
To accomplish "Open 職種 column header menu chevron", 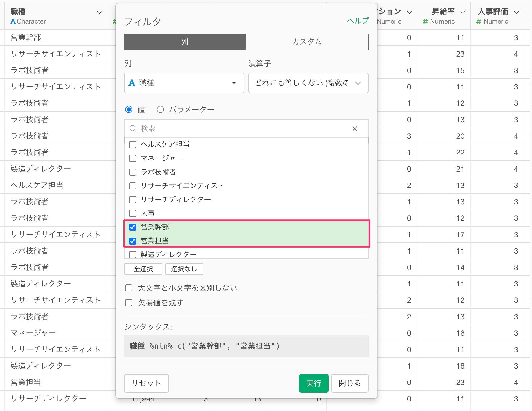I will coord(99,12).
